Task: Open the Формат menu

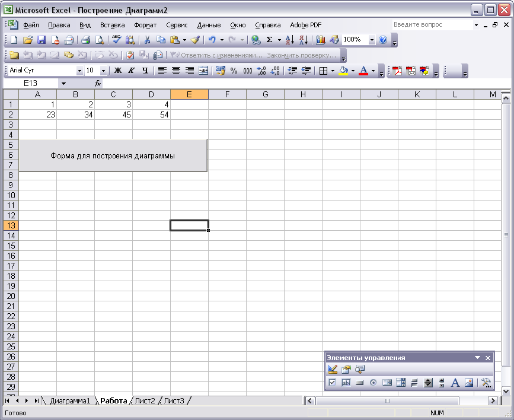Action: (145, 25)
